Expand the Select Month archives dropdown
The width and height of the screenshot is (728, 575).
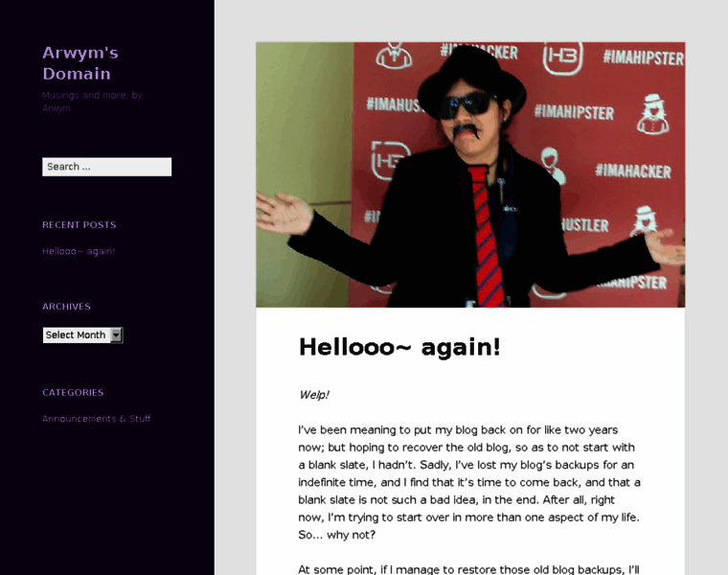coord(82,334)
